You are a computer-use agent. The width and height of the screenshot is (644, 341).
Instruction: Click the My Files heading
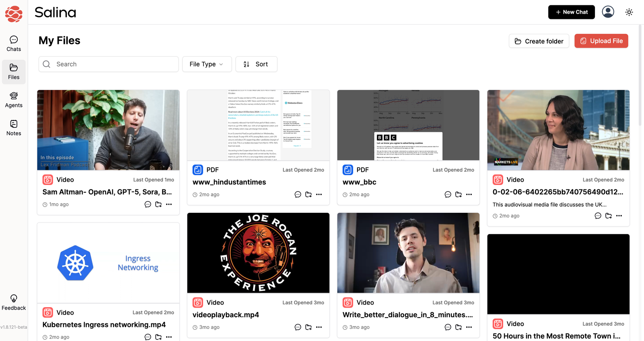point(60,41)
